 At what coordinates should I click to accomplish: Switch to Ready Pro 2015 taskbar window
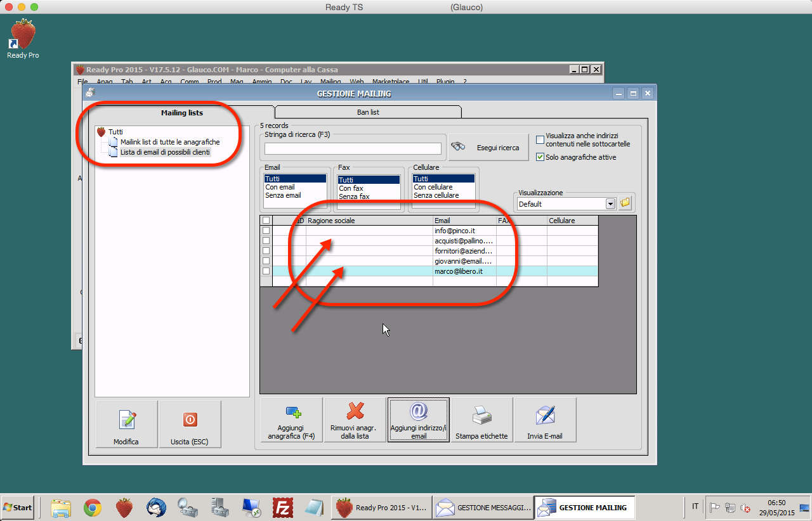click(x=382, y=507)
